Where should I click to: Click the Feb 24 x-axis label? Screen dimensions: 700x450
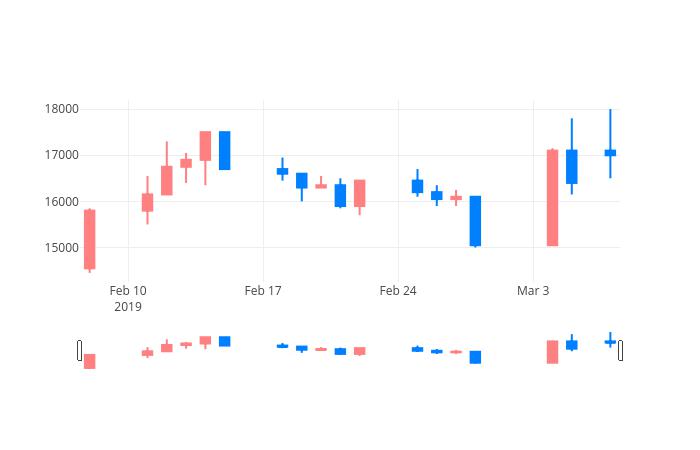click(x=398, y=291)
